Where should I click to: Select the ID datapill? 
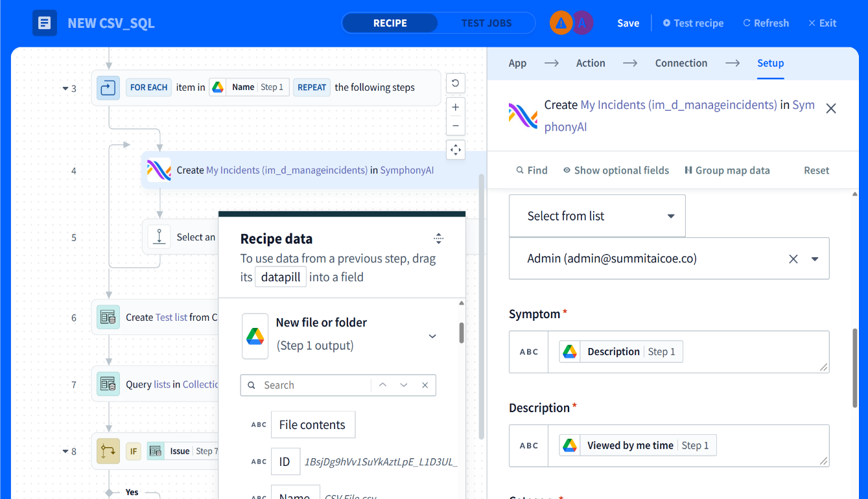click(x=285, y=461)
